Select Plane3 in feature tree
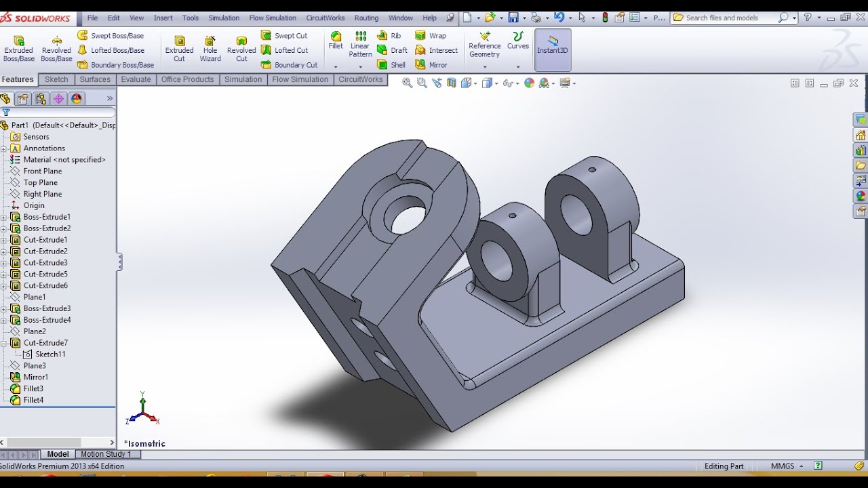 coord(28,366)
